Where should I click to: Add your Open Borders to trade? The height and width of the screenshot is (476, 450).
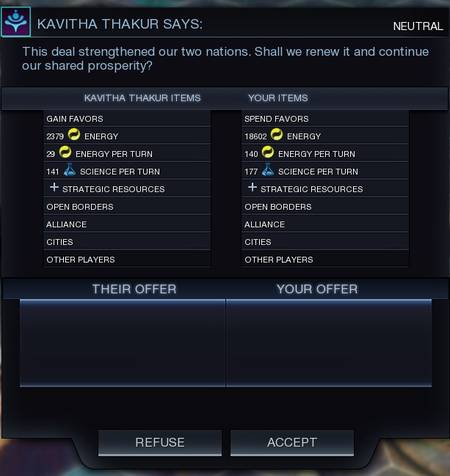click(325, 207)
